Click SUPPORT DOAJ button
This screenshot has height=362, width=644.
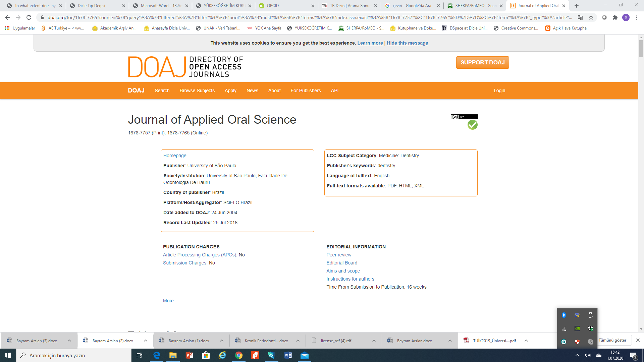[x=482, y=62]
